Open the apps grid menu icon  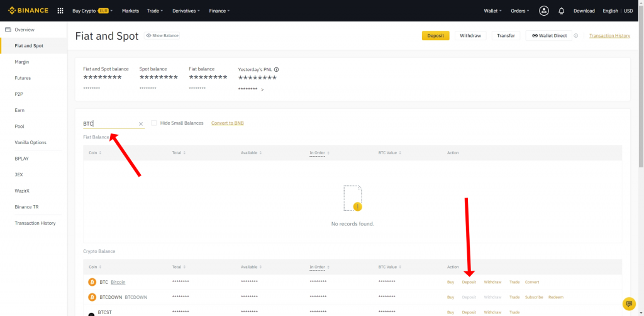point(60,11)
